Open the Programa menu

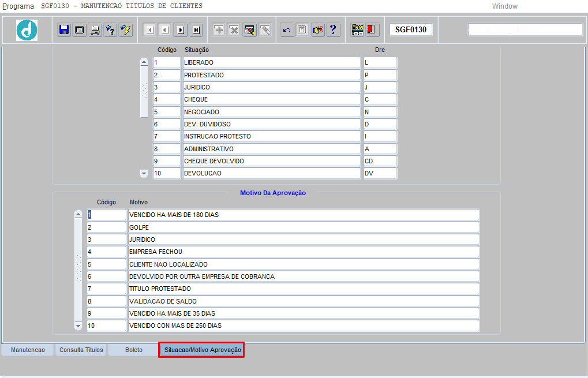(x=18, y=6)
